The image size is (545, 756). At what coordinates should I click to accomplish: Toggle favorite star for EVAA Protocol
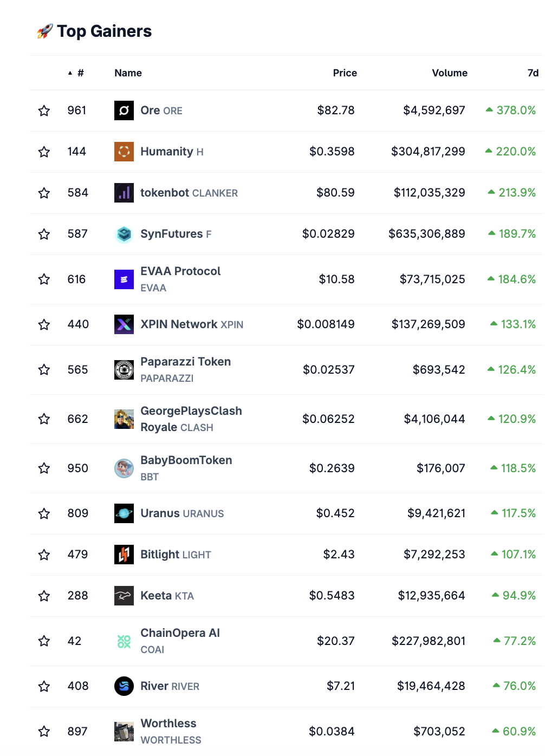[x=44, y=279]
